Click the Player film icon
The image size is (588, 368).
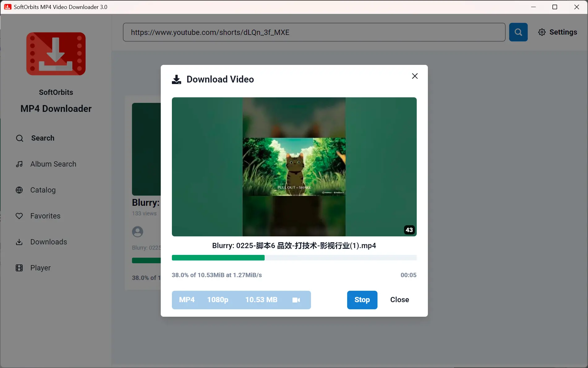(19, 268)
